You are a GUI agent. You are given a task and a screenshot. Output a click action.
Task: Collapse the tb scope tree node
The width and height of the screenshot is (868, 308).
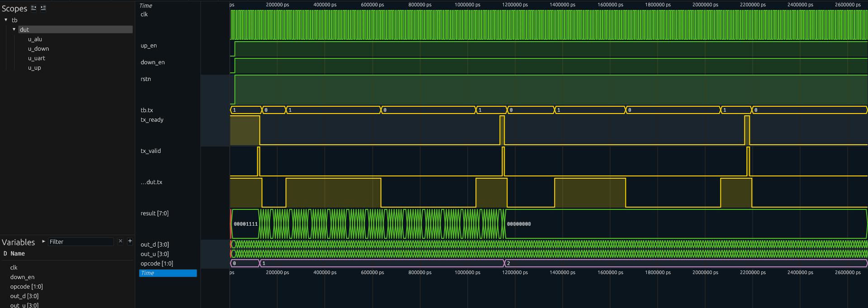pyautogui.click(x=6, y=20)
